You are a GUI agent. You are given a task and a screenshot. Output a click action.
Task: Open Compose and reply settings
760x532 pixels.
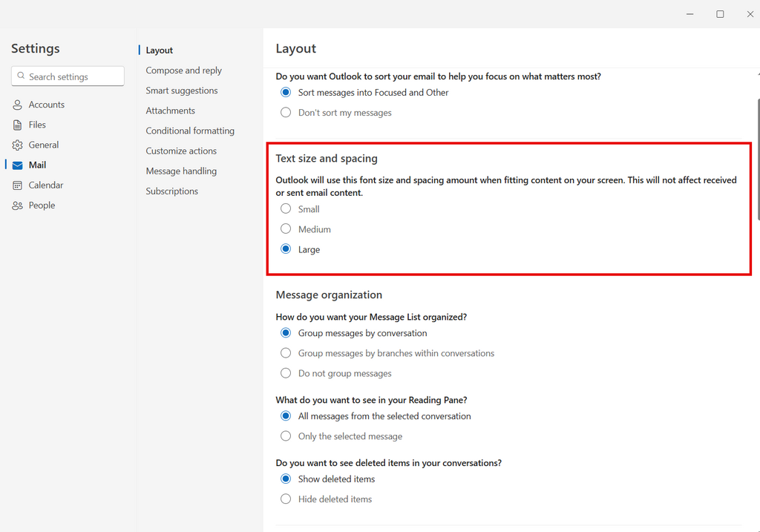(184, 70)
